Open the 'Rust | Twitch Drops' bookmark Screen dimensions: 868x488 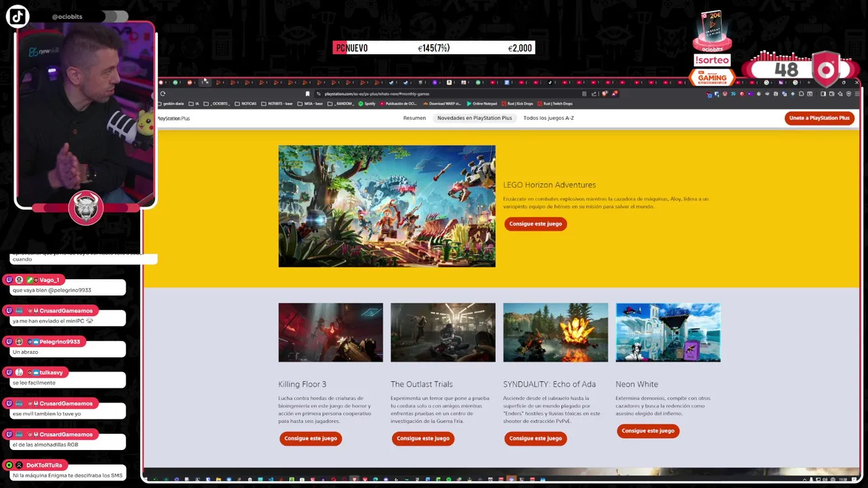555,104
